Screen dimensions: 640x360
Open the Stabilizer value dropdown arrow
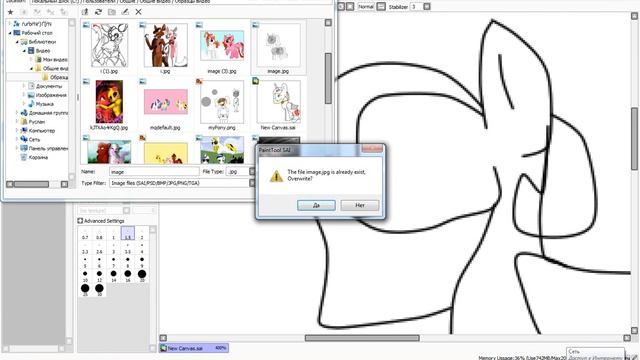[427, 7]
